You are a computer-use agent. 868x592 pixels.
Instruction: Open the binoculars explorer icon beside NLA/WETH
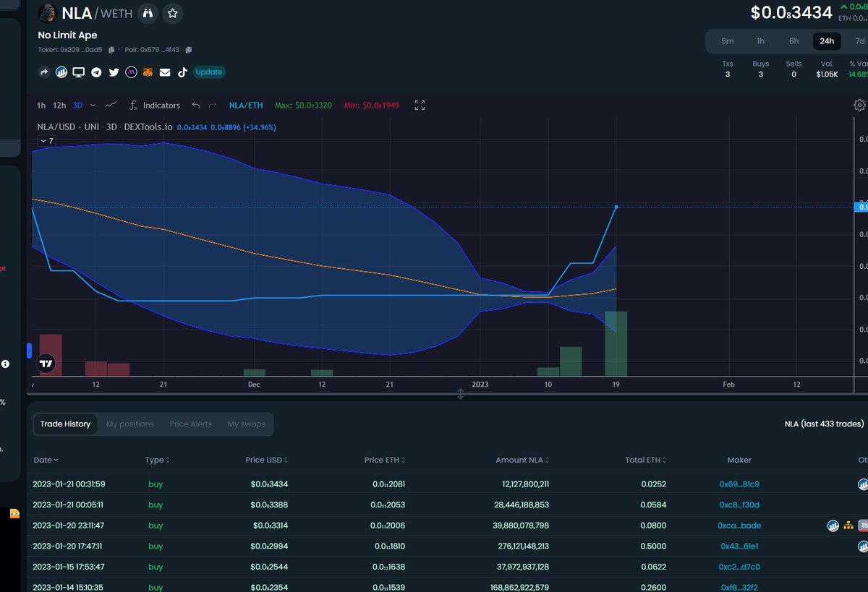[x=148, y=13]
